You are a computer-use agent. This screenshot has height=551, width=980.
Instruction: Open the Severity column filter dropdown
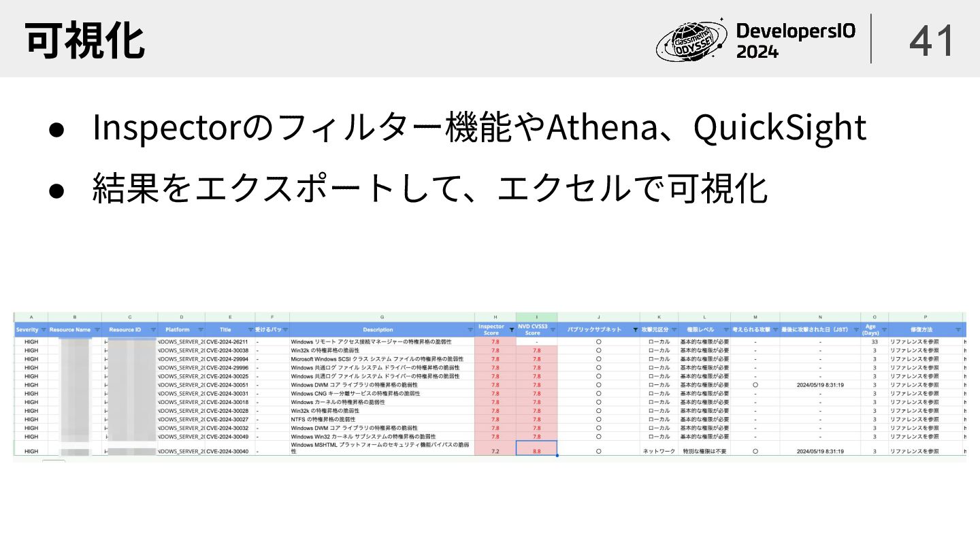point(44,330)
